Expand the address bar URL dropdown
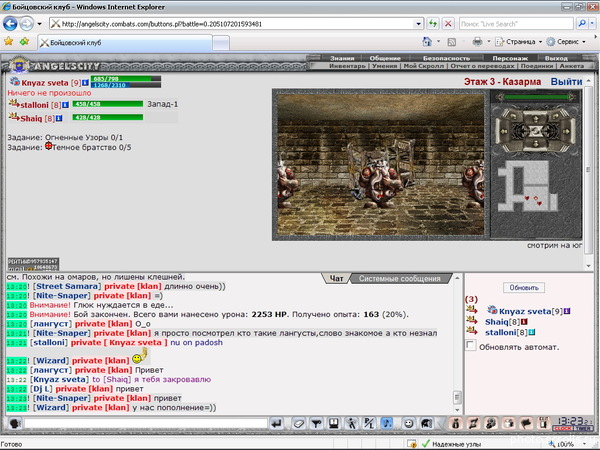This screenshot has width=600, height=450. (x=418, y=24)
